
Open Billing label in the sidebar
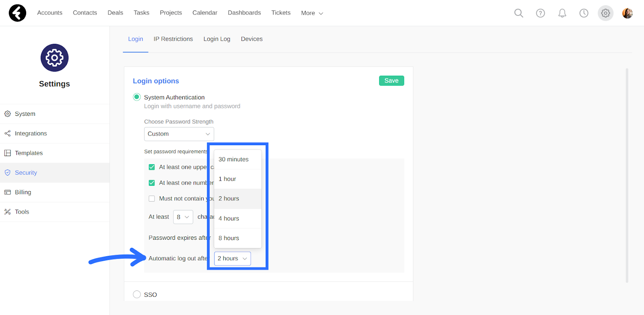[x=23, y=192]
